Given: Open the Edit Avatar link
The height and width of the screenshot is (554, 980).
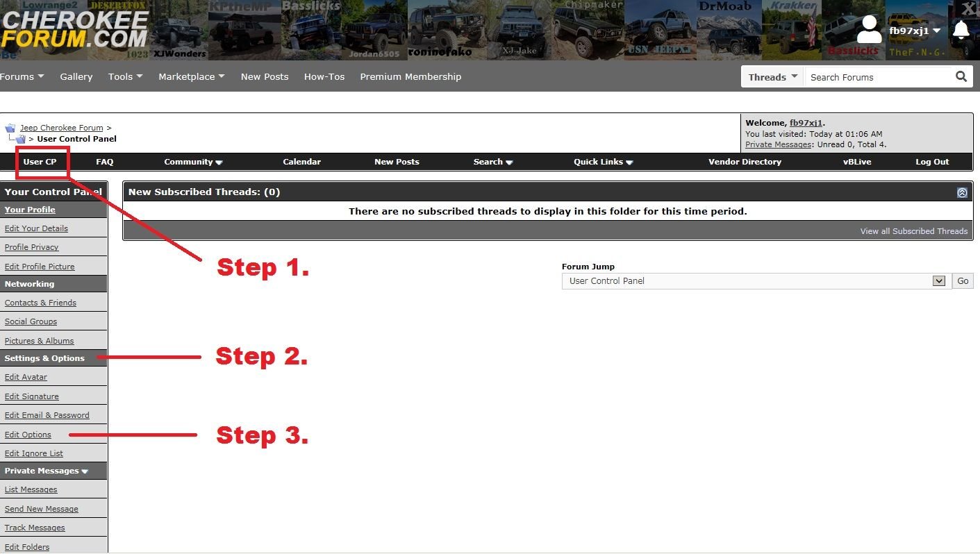Looking at the screenshot, I should [26, 377].
